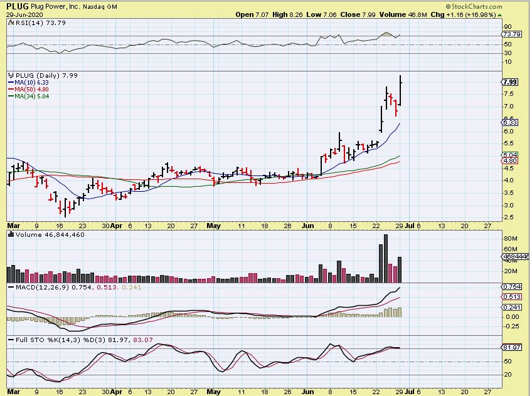Click the line icon before Full STO label

tap(11, 340)
